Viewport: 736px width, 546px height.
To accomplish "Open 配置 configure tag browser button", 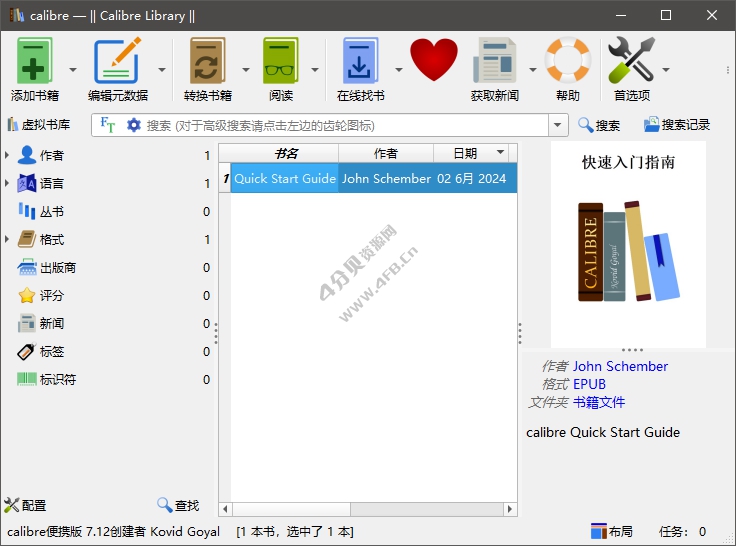I will 25,505.
